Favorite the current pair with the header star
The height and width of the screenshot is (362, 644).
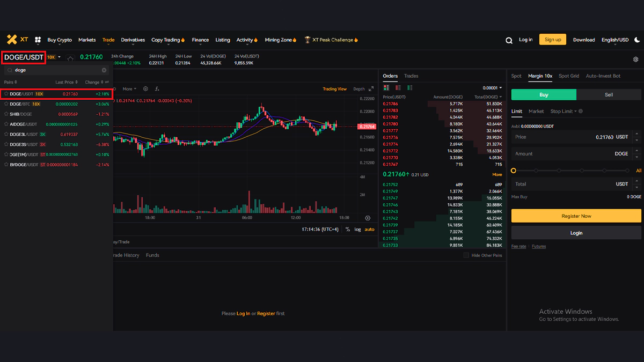click(x=70, y=58)
